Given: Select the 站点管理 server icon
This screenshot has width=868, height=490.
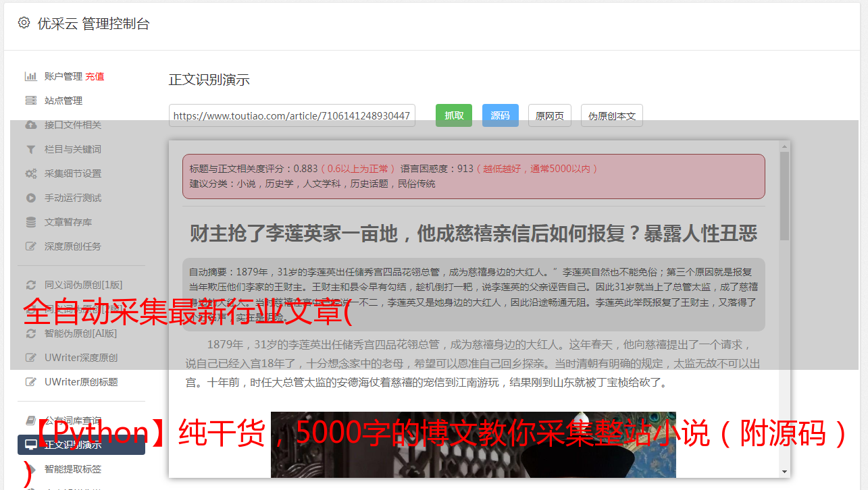Looking at the screenshot, I should tap(31, 101).
